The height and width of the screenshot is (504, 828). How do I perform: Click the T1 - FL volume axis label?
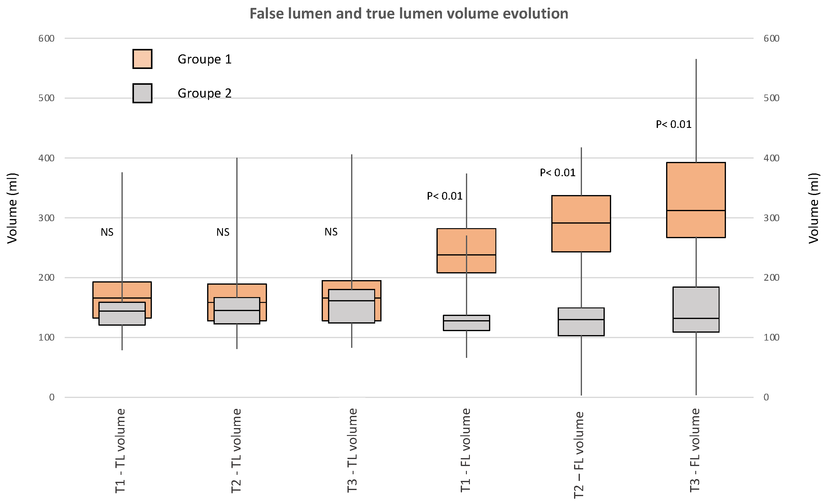466,450
